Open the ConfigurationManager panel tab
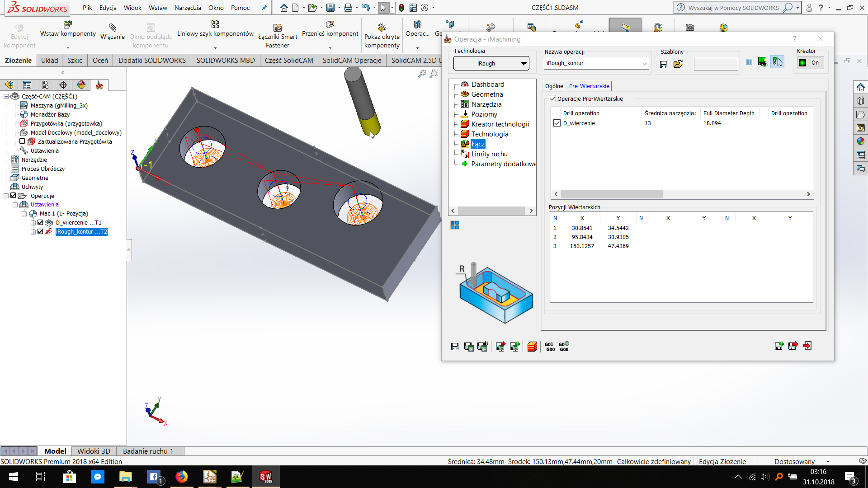 [x=45, y=85]
